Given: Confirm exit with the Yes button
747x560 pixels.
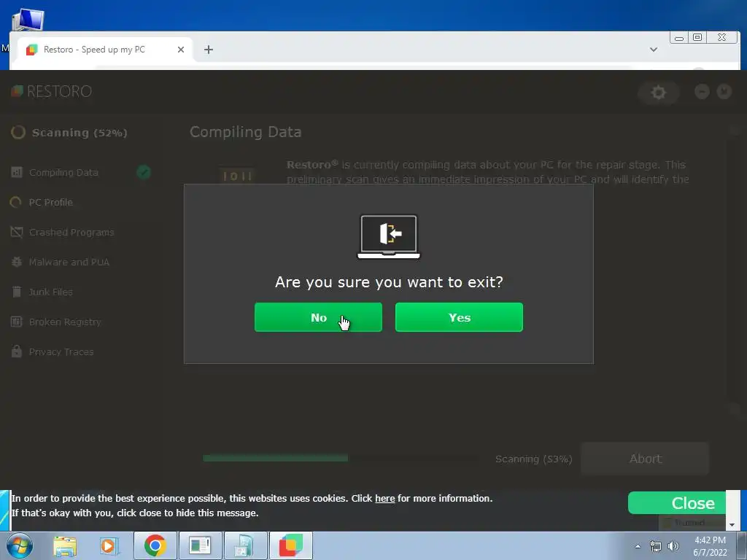Looking at the screenshot, I should (x=459, y=317).
